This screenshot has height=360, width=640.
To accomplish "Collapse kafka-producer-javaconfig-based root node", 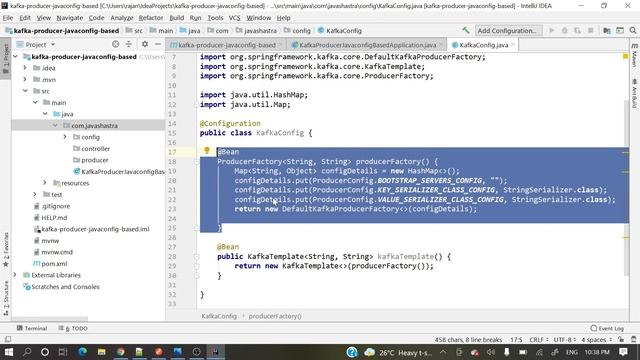I will click(16, 56).
